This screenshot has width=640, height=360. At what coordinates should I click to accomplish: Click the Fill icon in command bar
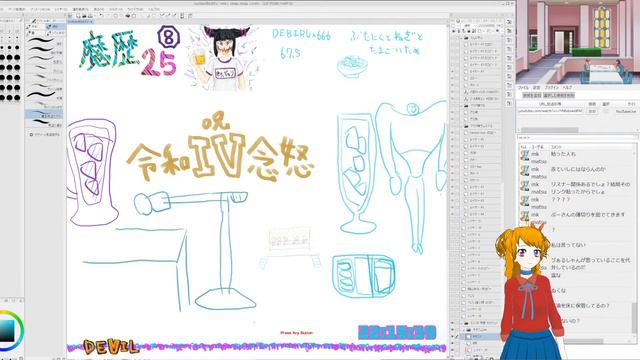[x=127, y=16]
